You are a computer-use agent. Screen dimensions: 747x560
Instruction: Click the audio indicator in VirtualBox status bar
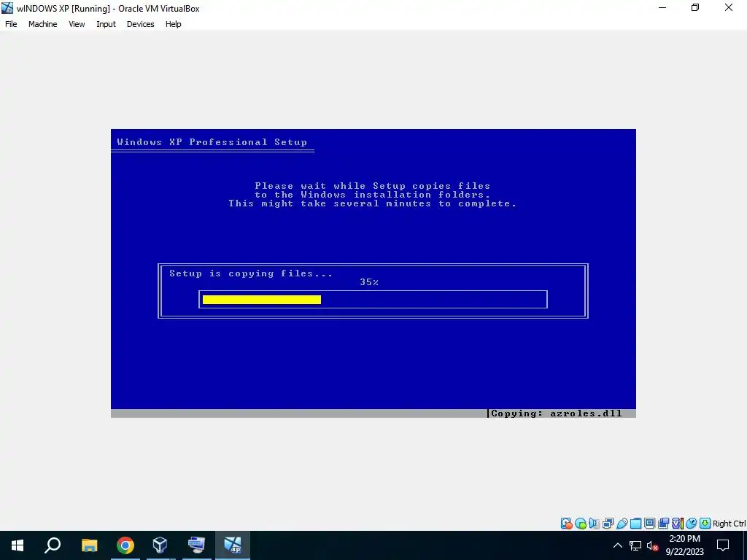594,524
